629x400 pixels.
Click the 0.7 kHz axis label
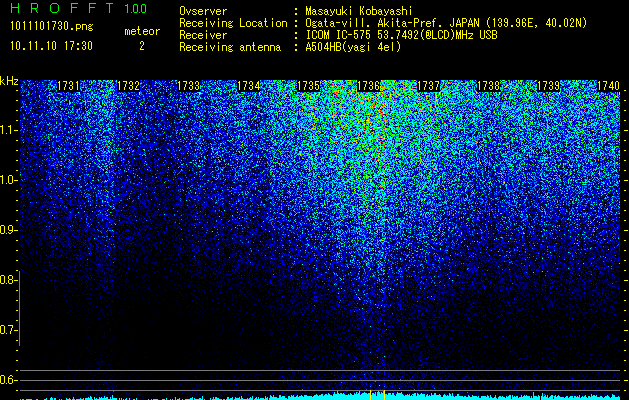8,330
